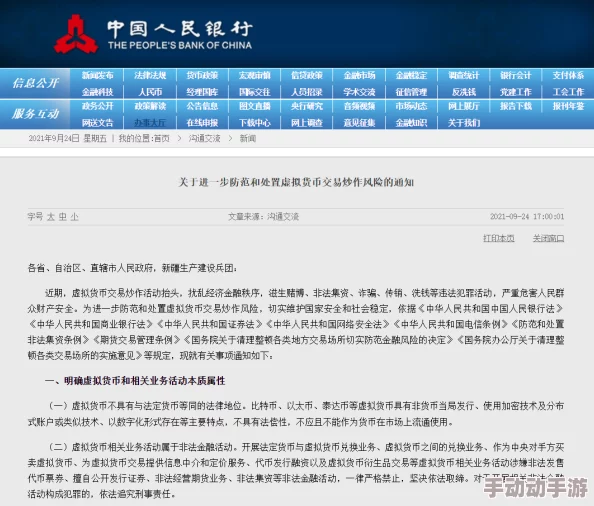Click the date 2021年9月24日 星期五
594x506 pixels.
67,139
